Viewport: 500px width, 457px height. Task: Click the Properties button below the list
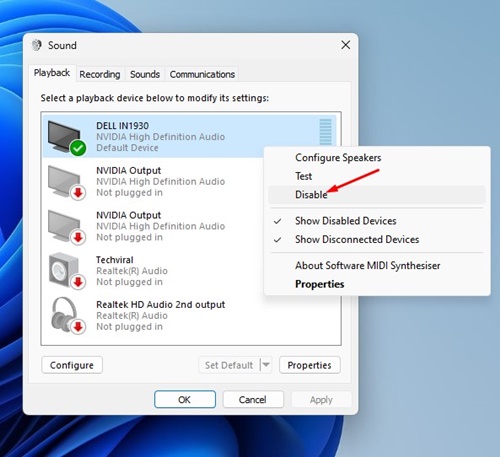coord(310,365)
